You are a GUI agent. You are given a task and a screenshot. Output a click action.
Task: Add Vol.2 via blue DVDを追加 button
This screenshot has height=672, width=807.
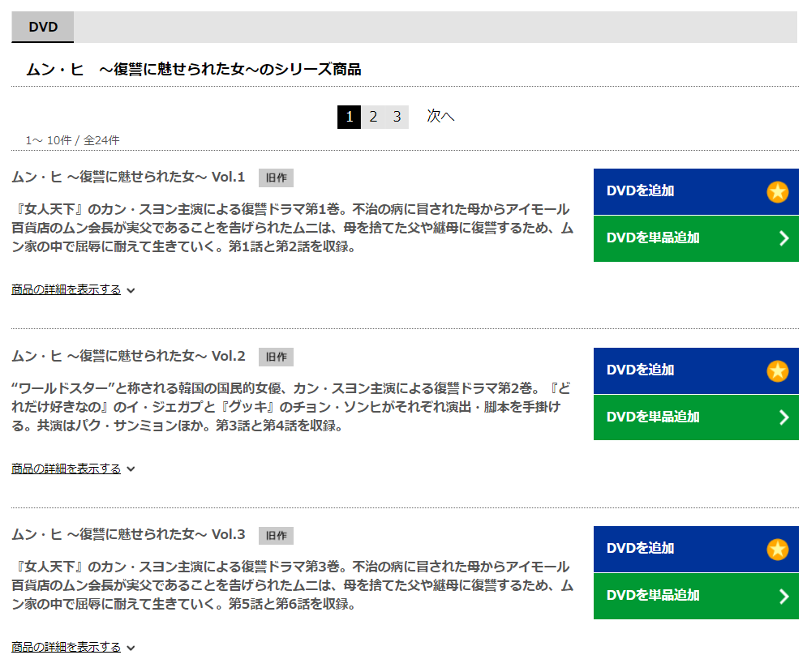[696, 370]
